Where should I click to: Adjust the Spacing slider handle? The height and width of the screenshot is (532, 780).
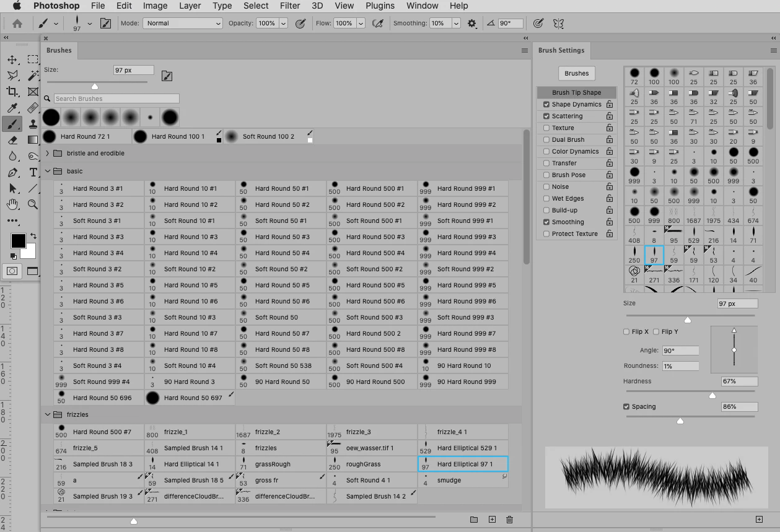[680, 421]
